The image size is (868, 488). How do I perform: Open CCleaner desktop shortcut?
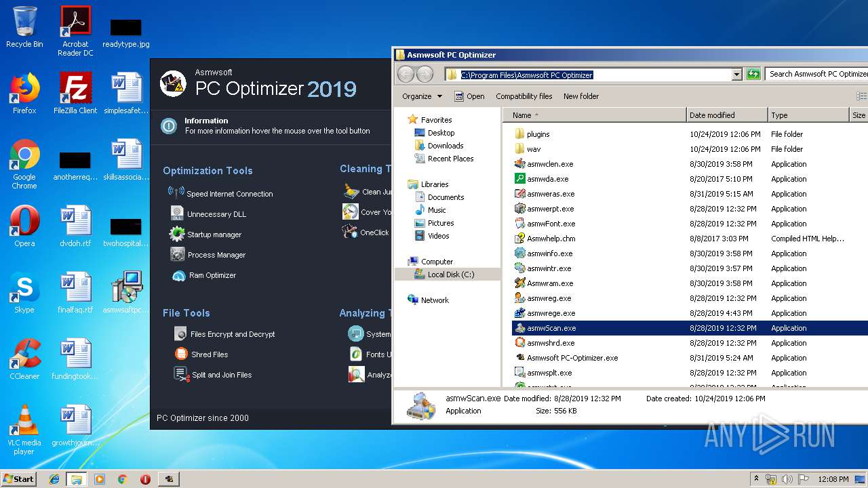tap(24, 359)
